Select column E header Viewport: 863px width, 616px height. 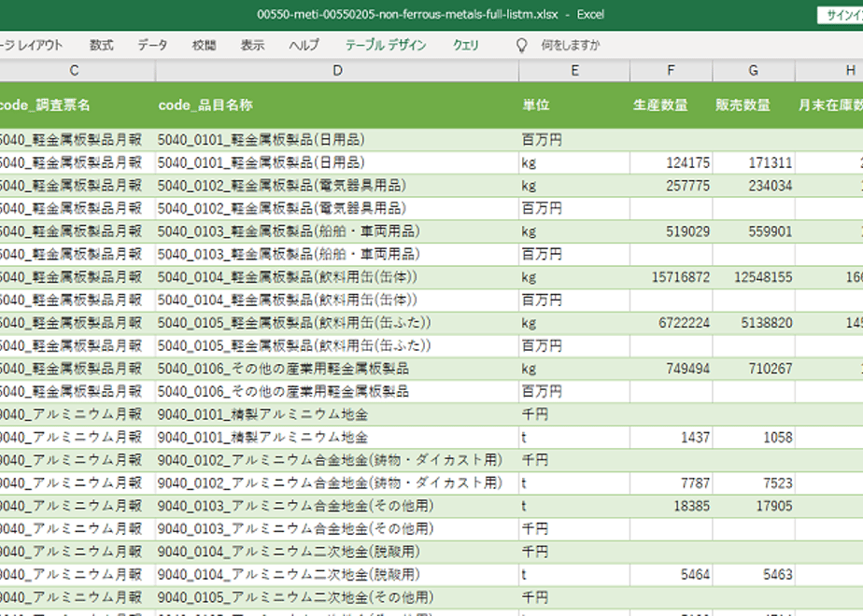[574, 70]
